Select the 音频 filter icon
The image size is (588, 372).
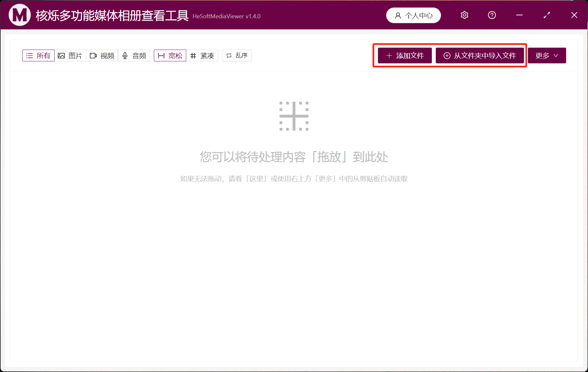[x=125, y=55]
